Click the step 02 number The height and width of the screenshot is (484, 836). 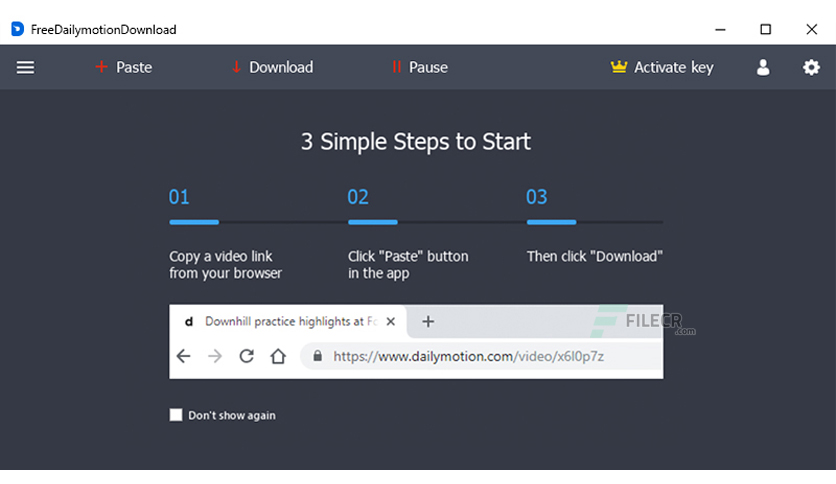pos(358,197)
